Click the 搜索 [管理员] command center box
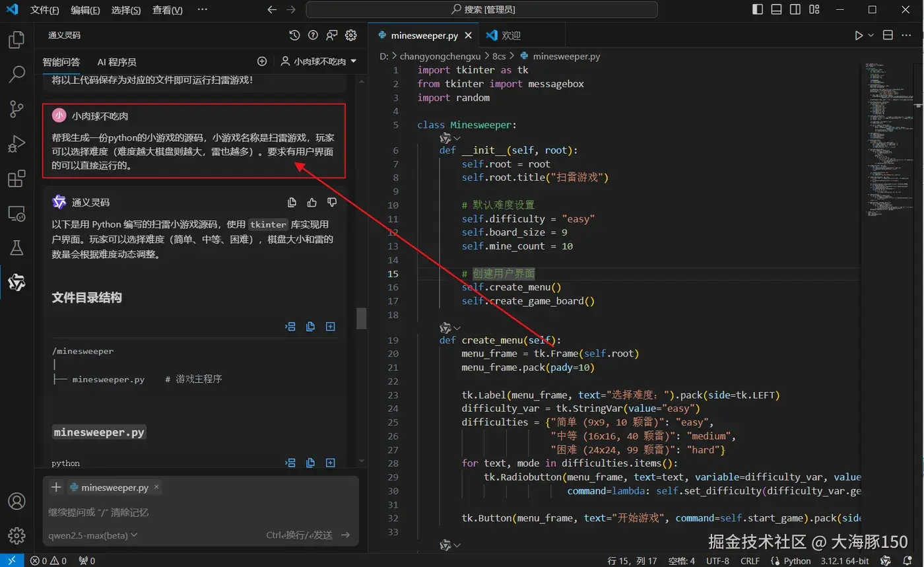The width and height of the screenshot is (924, 567). tap(482, 9)
